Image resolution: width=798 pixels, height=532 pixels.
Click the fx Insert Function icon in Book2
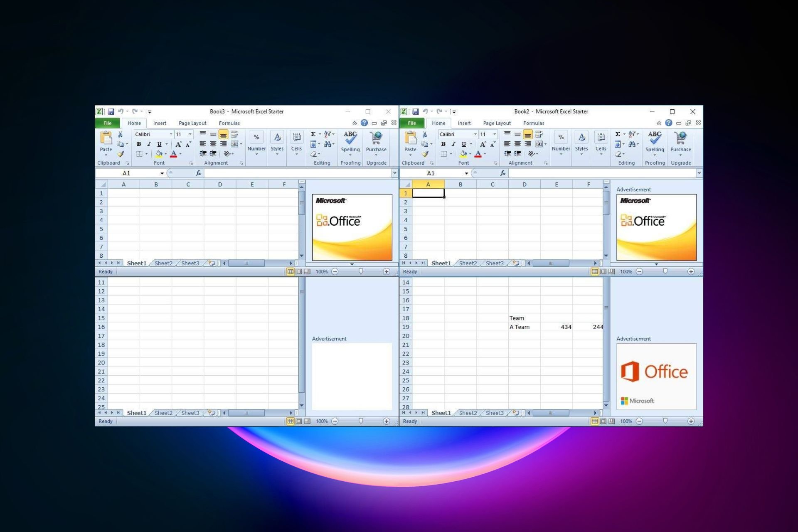502,173
